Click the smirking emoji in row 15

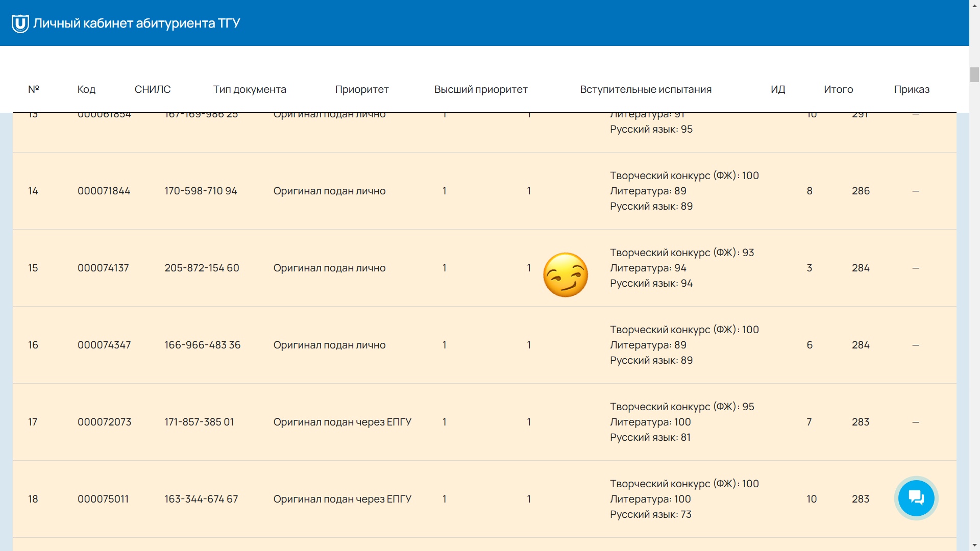pyautogui.click(x=566, y=275)
